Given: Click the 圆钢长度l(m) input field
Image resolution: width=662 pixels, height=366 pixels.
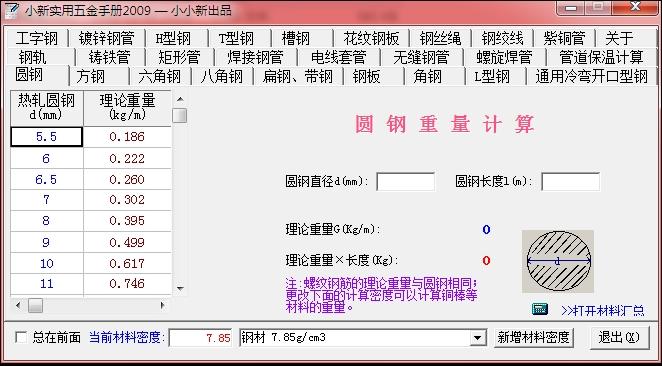Looking at the screenshot, I should pyautogui.click(x=570, y=182).
